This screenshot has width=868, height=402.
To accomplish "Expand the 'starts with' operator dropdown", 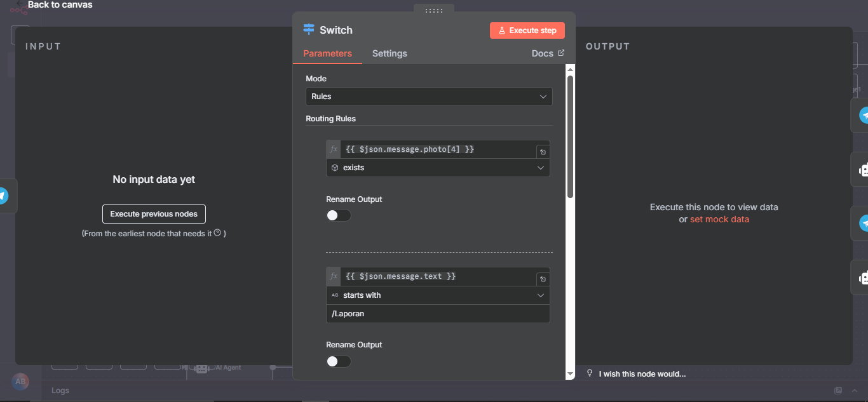I will [x=438, y=295].
